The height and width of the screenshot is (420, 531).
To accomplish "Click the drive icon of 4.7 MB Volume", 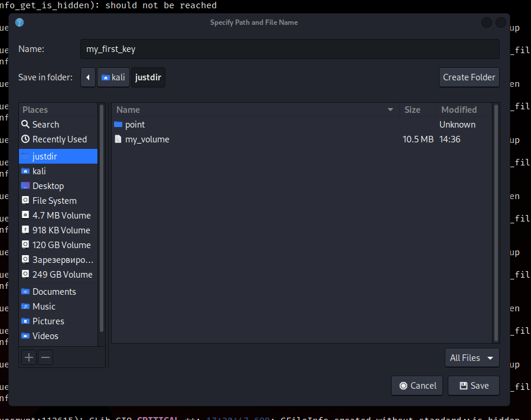I will click(x=25, y=215).
